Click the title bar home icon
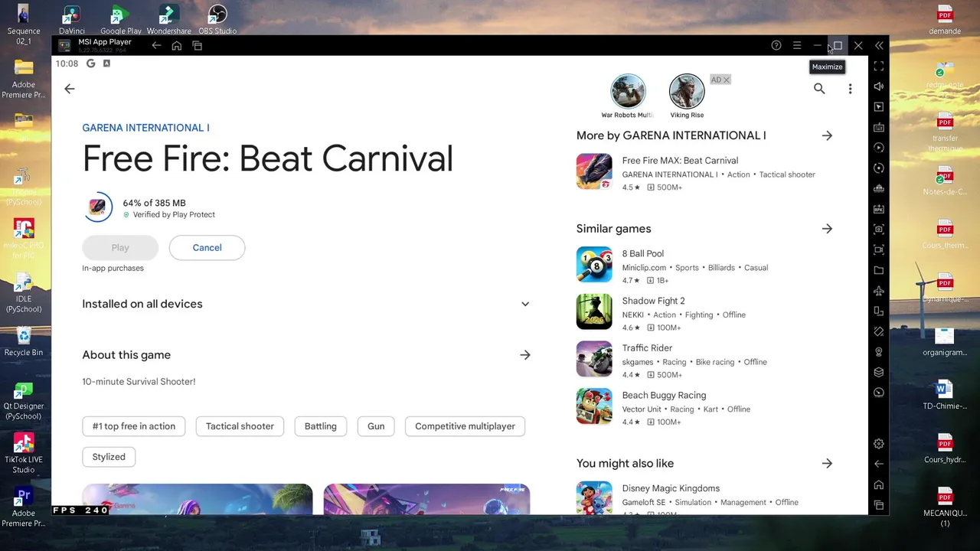Viewport: 980px width, 551px height. coord(177,46)
